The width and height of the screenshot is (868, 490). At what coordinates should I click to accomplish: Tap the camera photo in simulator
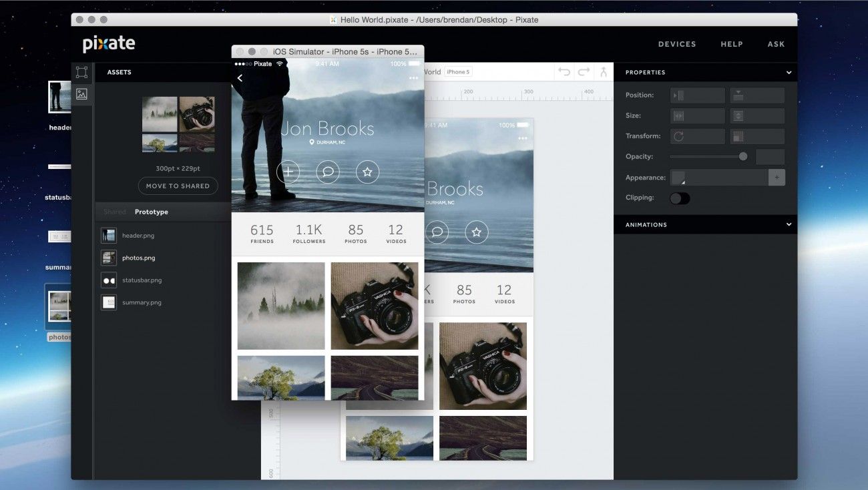pos(375,306)
